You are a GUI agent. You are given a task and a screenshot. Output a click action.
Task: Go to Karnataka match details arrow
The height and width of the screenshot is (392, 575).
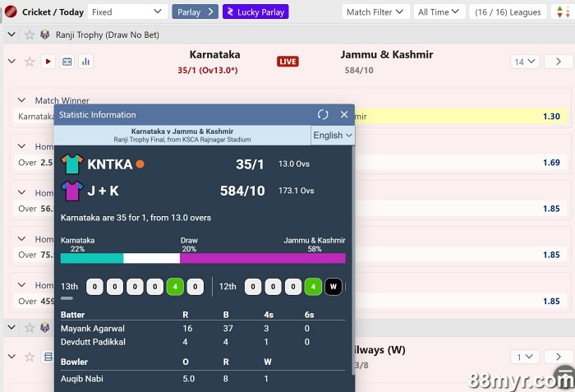(x=558, y=62)
